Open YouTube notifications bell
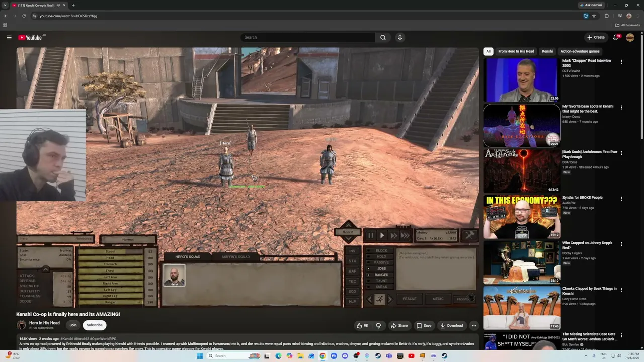The height and width of the screenshot is (362, 644). click(616, 37)
